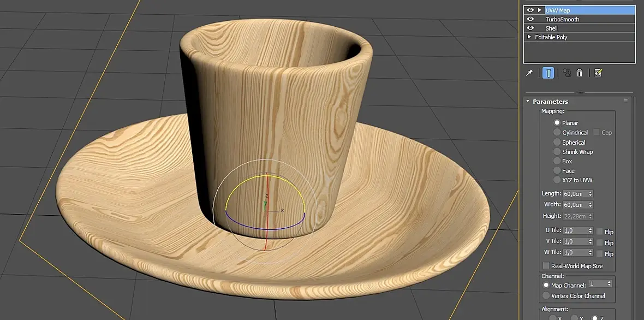644x320 pixels.
Task: Collapse the Parameters rollout
Action: tap(528, 102)
